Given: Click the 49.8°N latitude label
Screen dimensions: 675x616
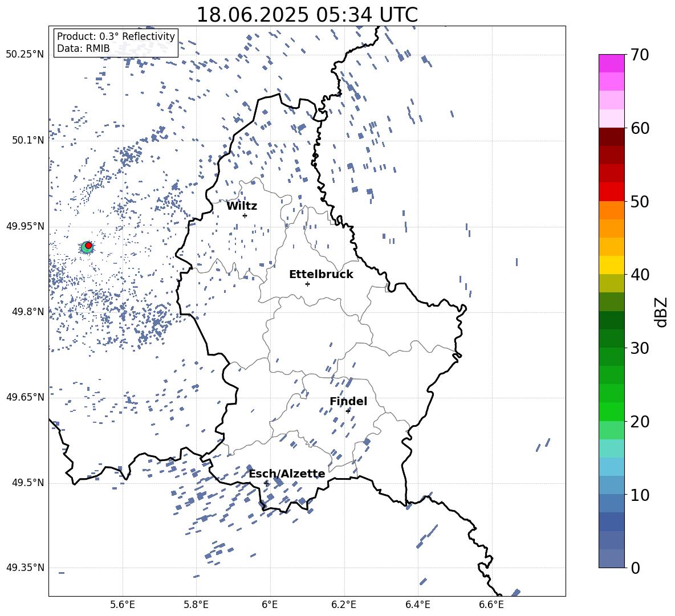Looking at the screenshot, I should pyautogui.click(x=28, y=312).
